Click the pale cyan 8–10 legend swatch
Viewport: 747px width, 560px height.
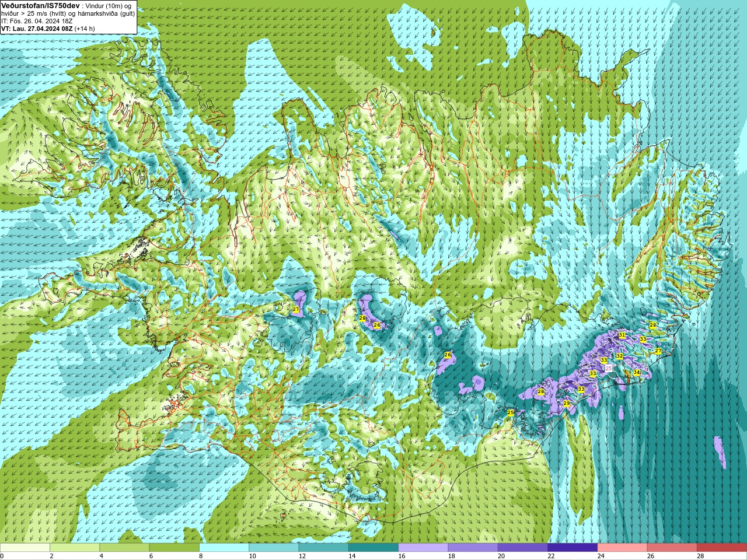[x=224, y=548]
